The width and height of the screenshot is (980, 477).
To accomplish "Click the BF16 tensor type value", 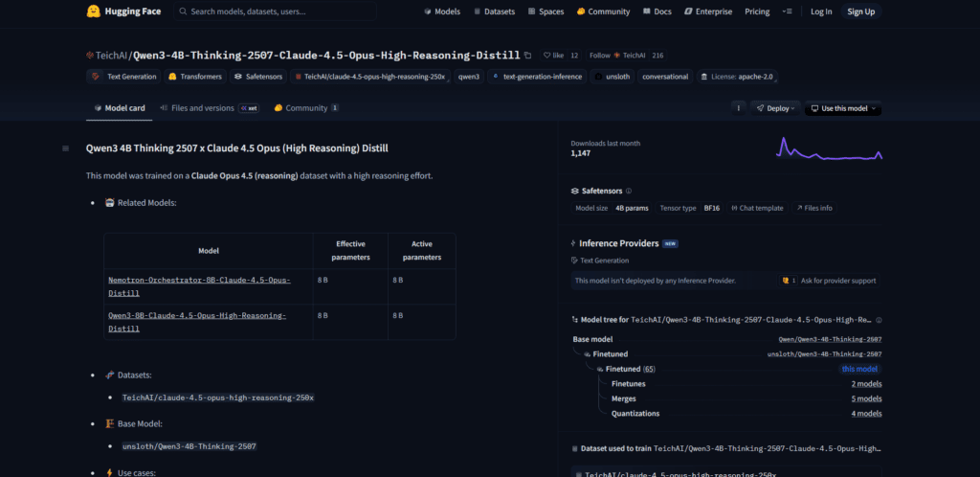I will point(711,208).
